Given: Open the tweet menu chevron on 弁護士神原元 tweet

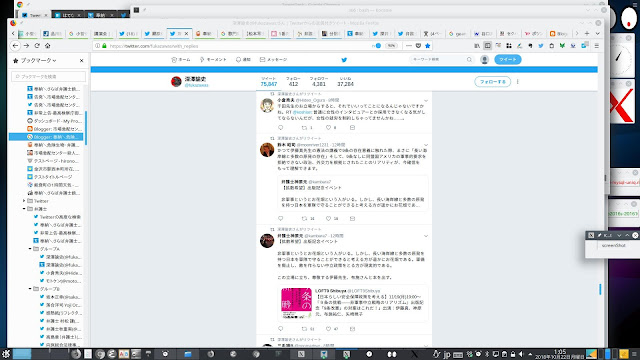Looking at the screenshot, I should pos(426,236).
